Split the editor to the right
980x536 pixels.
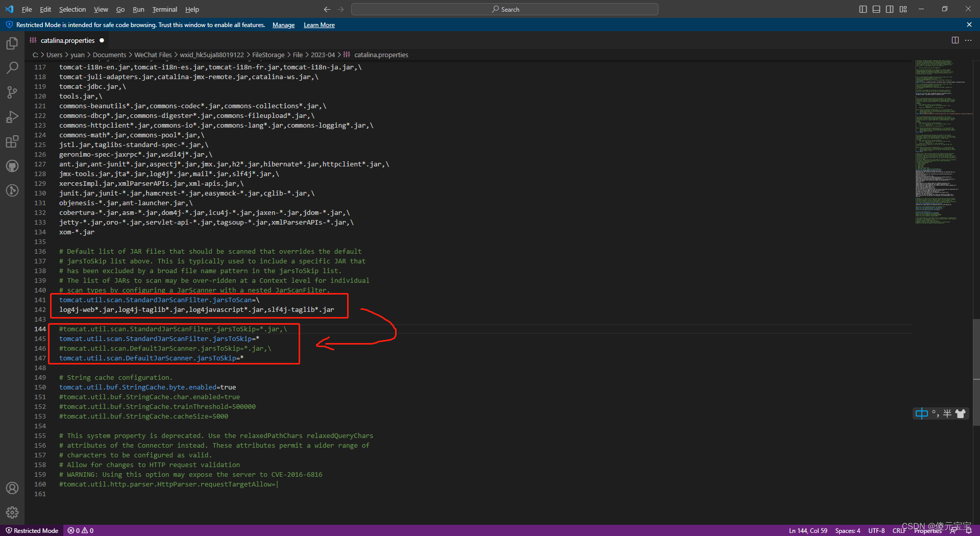(x=955, y=40)
